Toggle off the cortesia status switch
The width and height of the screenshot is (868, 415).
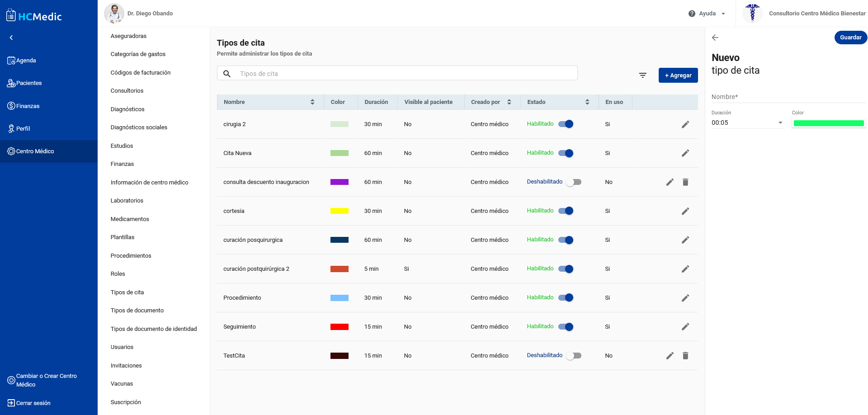click(566, 211)
